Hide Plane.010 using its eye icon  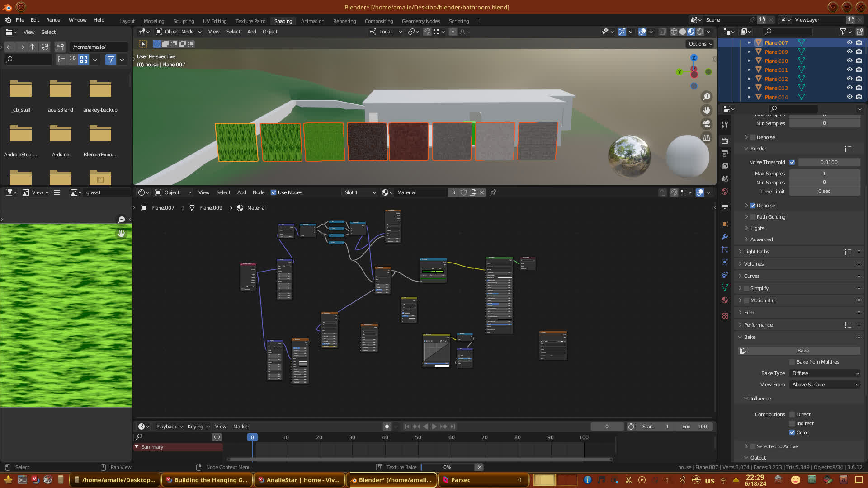[x=849, y=61]
